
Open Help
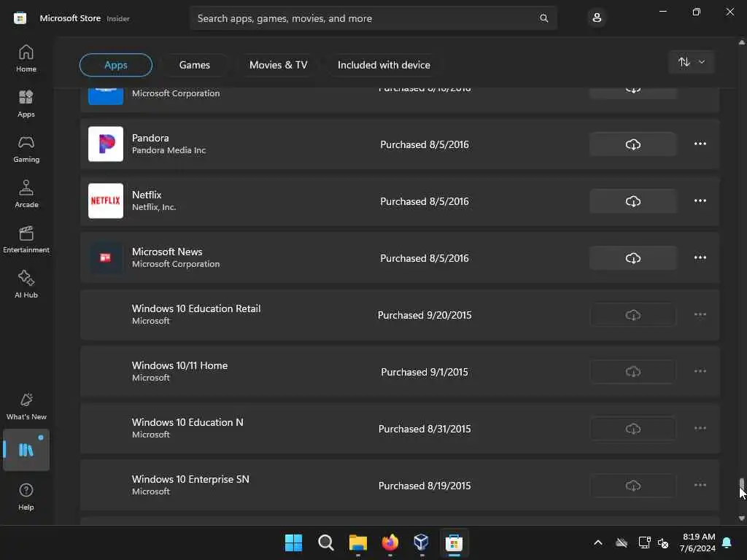(26, 497)
